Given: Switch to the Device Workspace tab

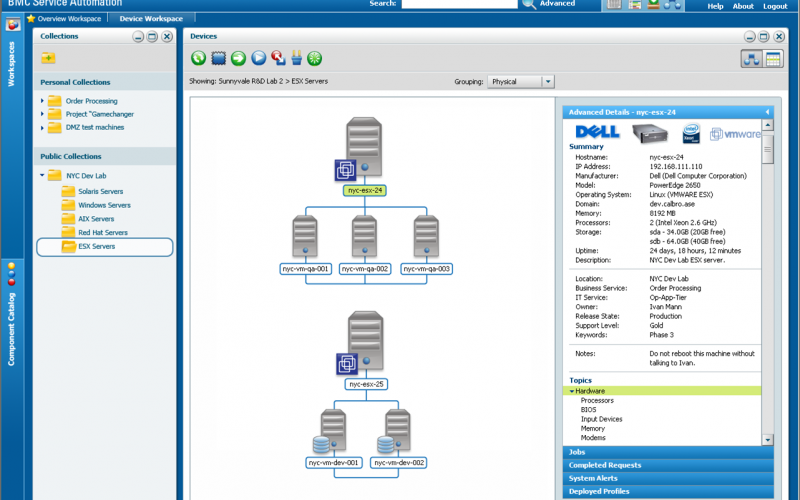Looking at the screenshot, I should (151, 18).
